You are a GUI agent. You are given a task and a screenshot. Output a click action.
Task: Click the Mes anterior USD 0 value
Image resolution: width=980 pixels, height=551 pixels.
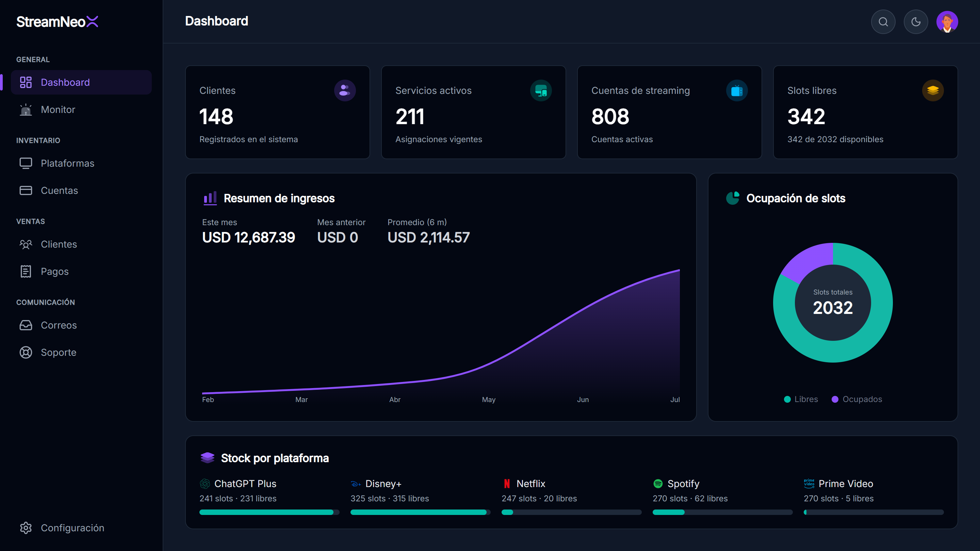click(x=338, y=237)
